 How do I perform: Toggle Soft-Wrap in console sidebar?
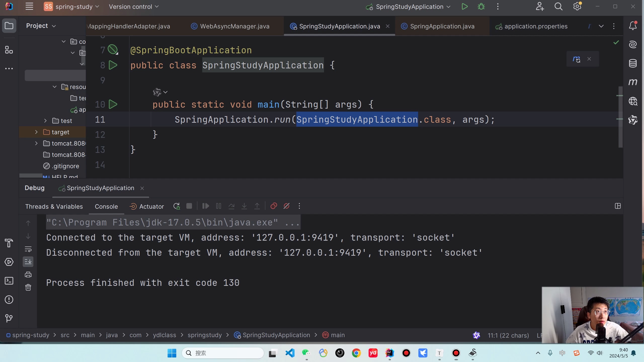pos(28,249)
